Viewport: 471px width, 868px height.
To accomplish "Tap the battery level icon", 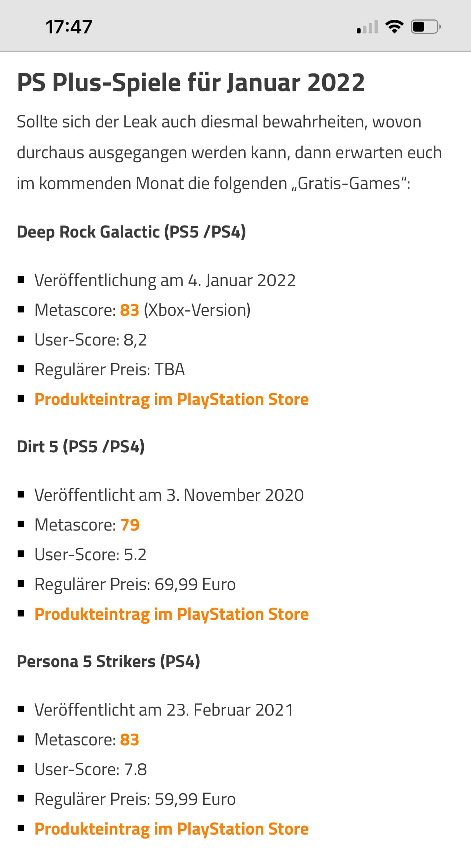I will tap(426, 27).
